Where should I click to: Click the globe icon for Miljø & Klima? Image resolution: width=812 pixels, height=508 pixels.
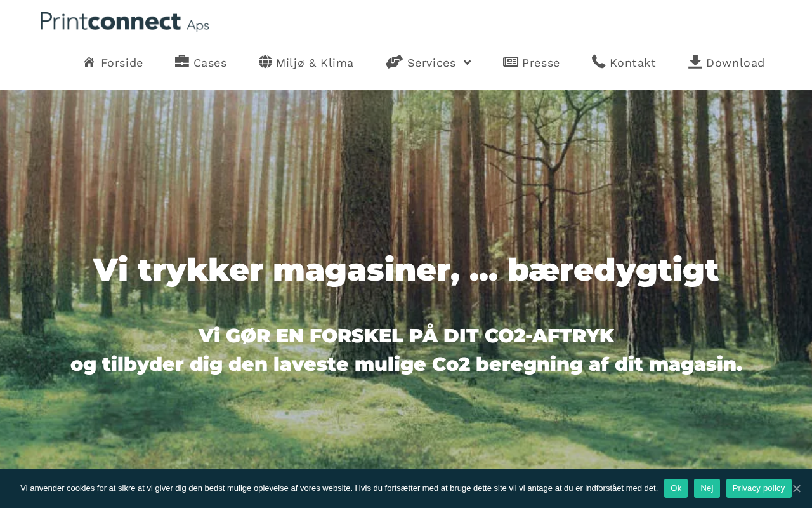click(x=265, y=62)
